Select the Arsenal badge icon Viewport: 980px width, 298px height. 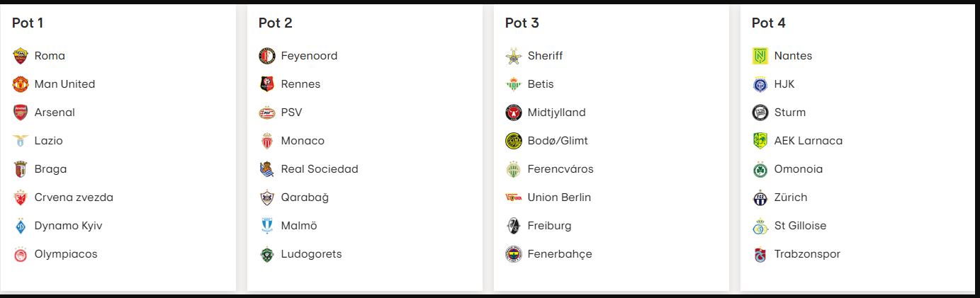[x=21, y=113]
